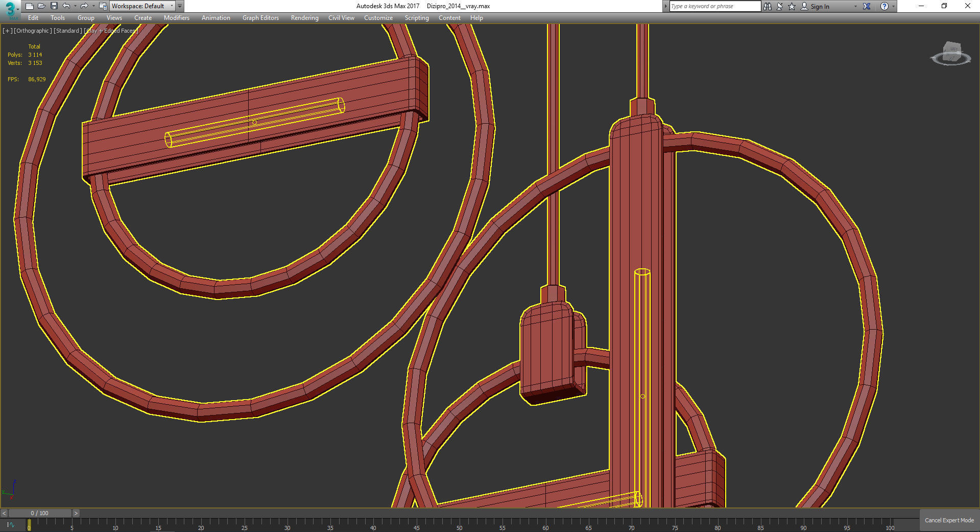Open the Views menu
Viewport: 980px width, 532px height.
click(x=114, y=18)
